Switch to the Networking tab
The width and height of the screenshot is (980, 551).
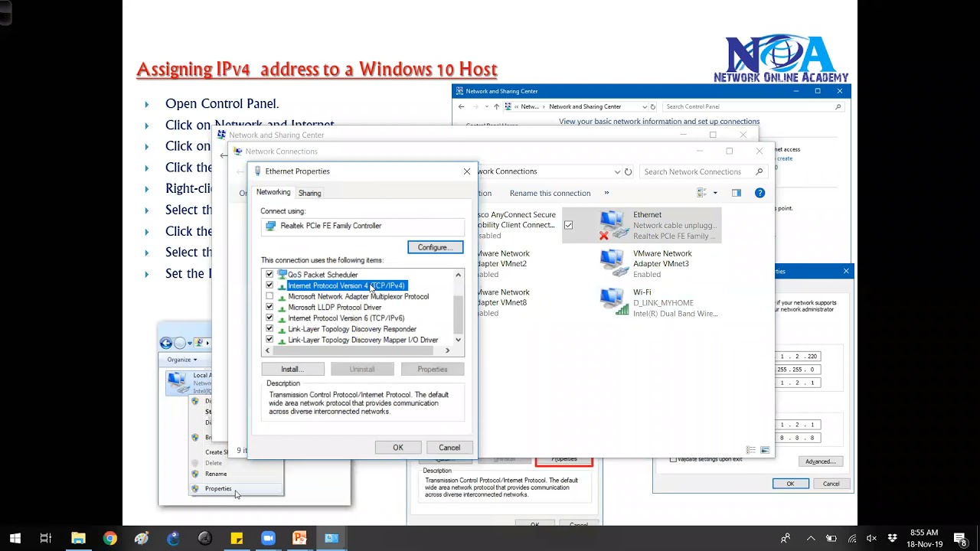tap(273, 192)
